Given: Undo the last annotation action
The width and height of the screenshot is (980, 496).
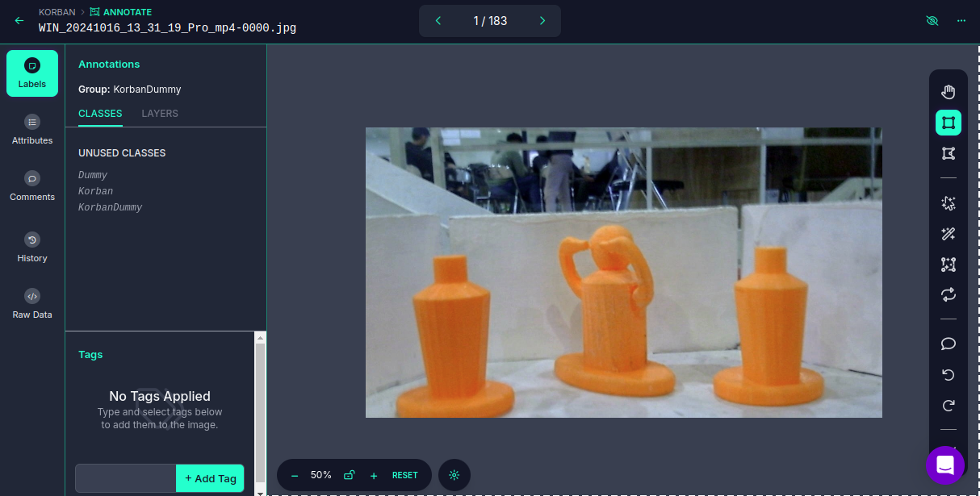Looking at the screenshot, I should [x=949, y=375].
